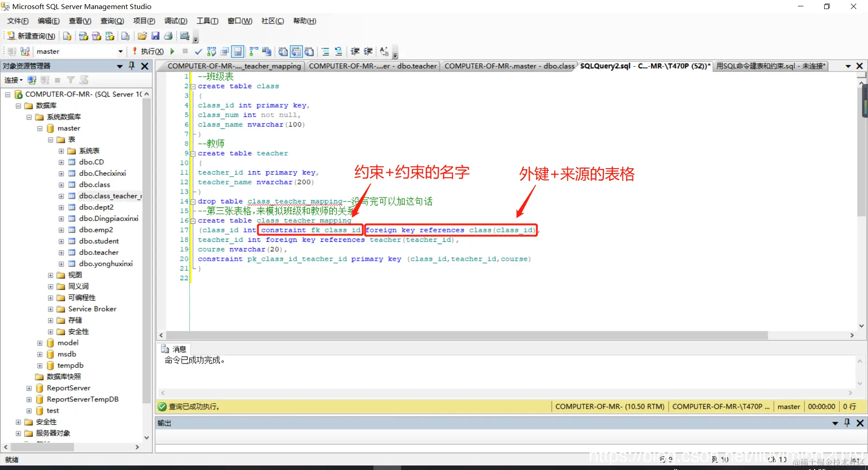Increase indent of selected code

tap(368, 52)
